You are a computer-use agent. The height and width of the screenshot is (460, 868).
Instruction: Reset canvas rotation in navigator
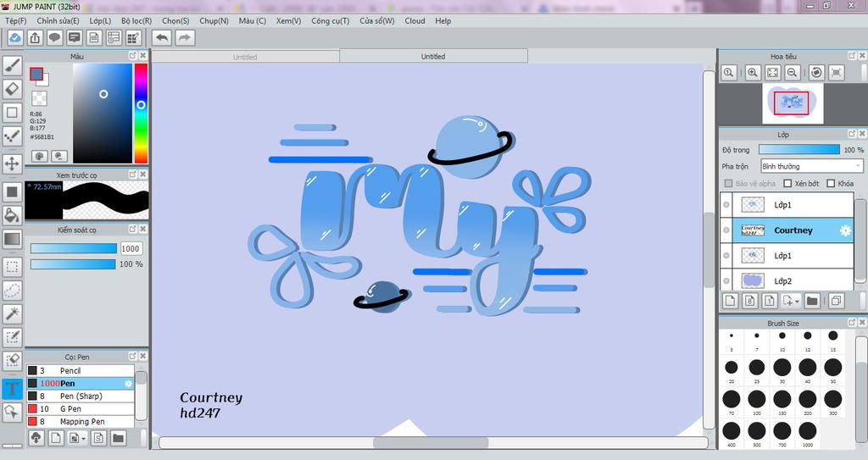[816, 72]
